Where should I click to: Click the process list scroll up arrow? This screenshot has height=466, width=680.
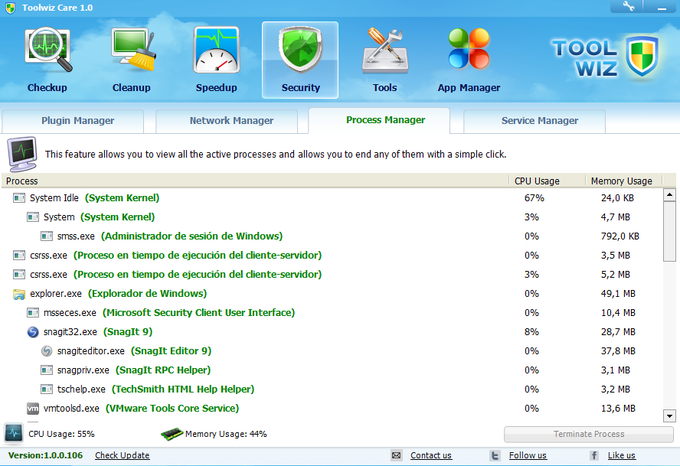coord(669,195)
